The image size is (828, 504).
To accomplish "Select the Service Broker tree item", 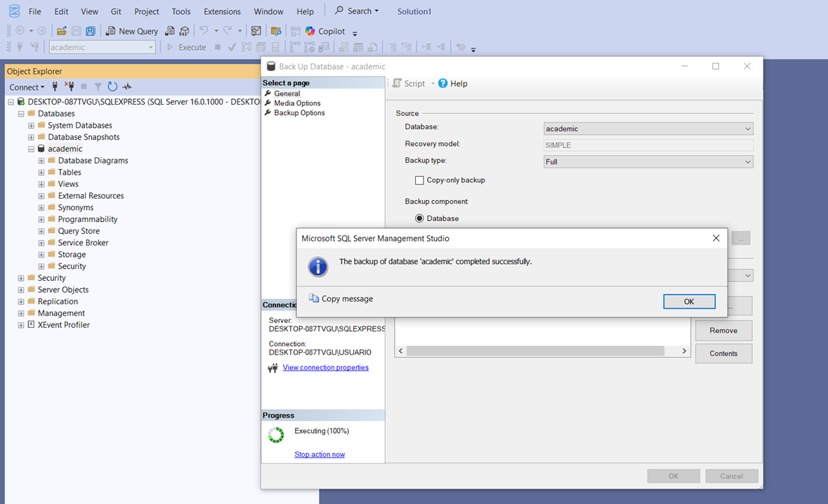I will 83,243.
